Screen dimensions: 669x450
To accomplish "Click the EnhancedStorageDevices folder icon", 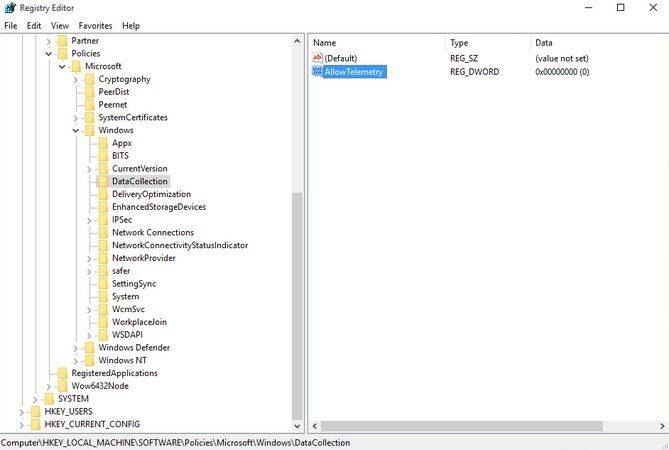I will [x=103, y=207].
